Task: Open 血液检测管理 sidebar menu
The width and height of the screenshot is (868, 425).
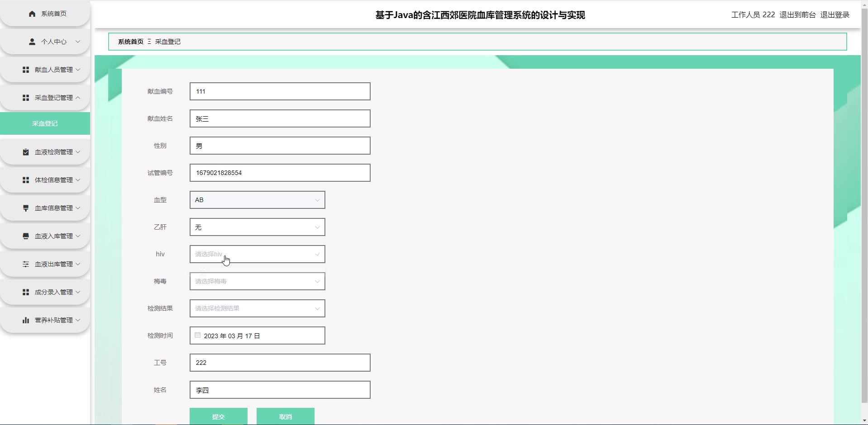Action: click(45, 152)
